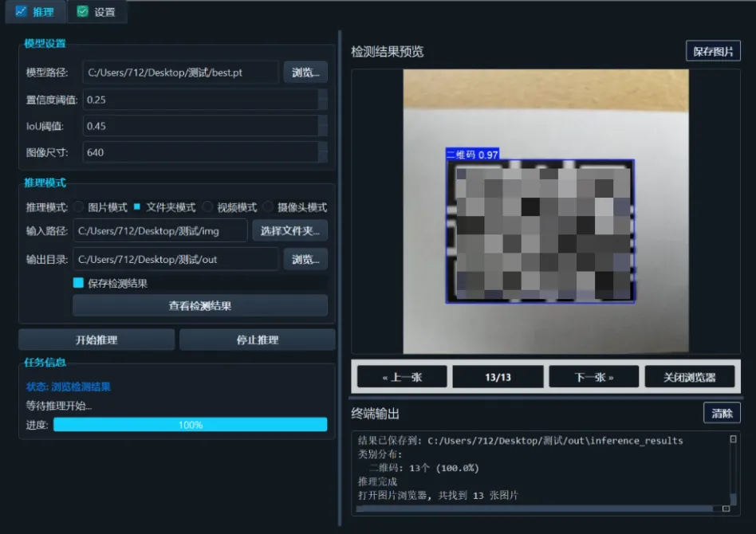Clear terminal output with 清除
Screen dimensions: 756x534
click(x=722, y=414)
